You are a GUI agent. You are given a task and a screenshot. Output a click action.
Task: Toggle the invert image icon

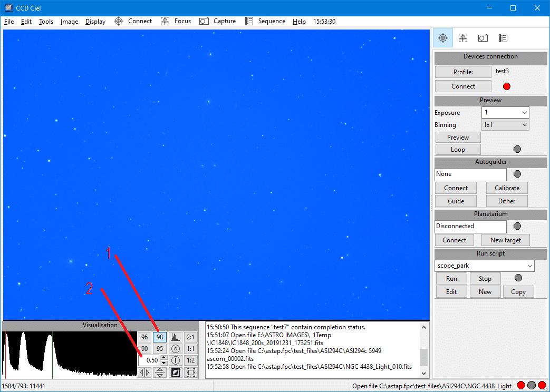point(176,373)
